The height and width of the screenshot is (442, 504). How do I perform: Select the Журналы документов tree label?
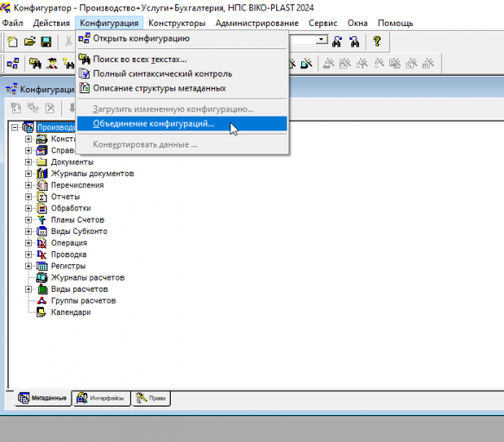(x=92, y=174)
